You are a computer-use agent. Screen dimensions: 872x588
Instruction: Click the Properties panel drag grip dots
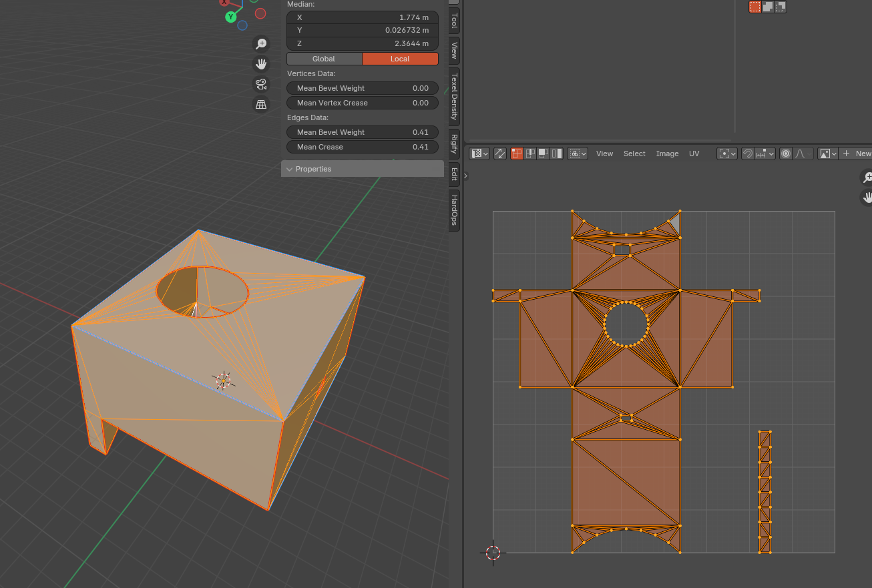436,169
